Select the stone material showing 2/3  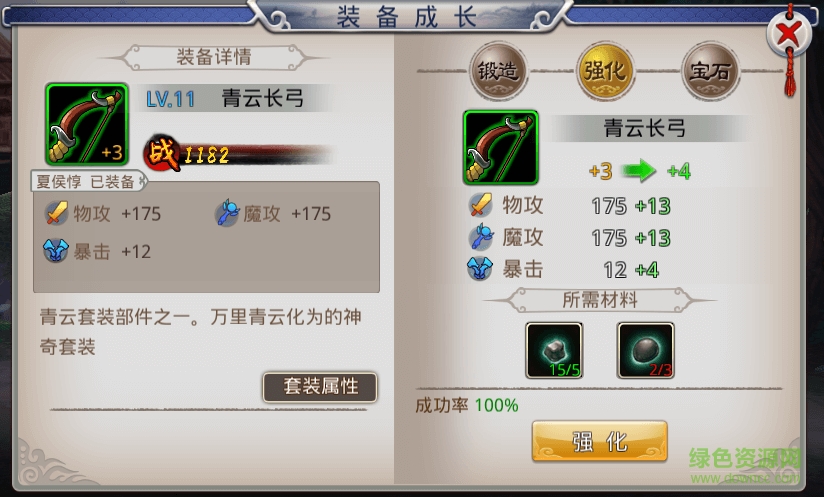click(x=645, y=350)
